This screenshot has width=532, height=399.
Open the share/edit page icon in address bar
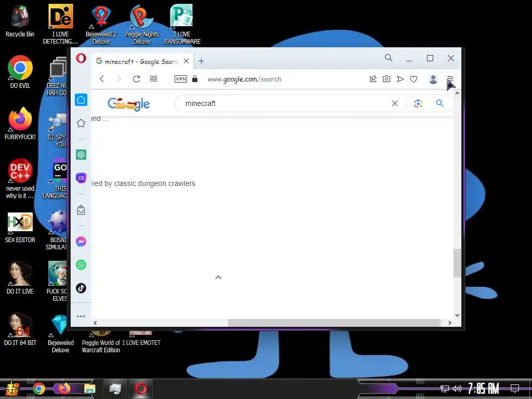pos(373,79)
